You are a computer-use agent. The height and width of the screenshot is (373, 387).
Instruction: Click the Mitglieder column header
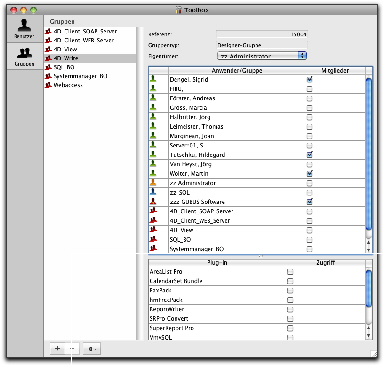click(x=335, y=71)
